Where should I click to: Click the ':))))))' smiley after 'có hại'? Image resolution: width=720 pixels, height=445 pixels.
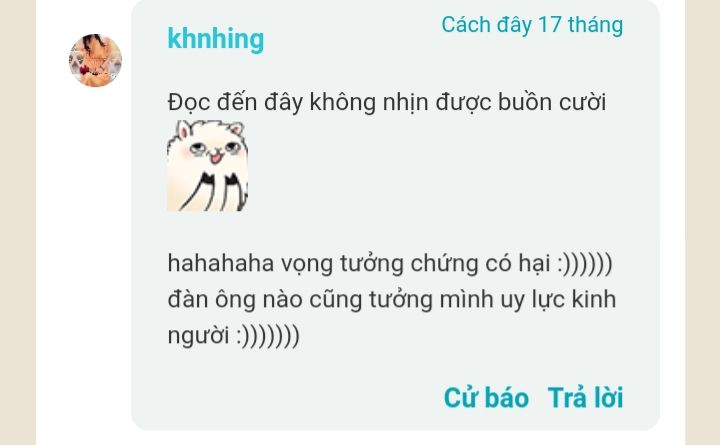pyautogui.click(x=585, y=265)
